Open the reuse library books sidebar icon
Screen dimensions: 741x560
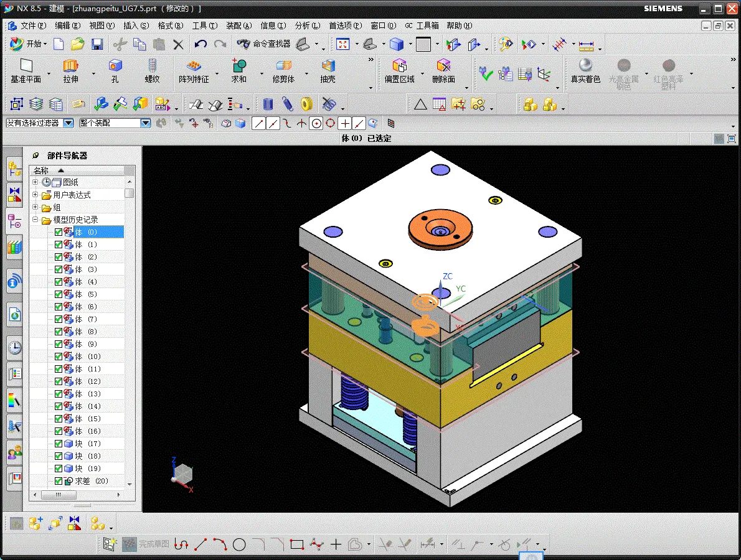click(15, 247)
